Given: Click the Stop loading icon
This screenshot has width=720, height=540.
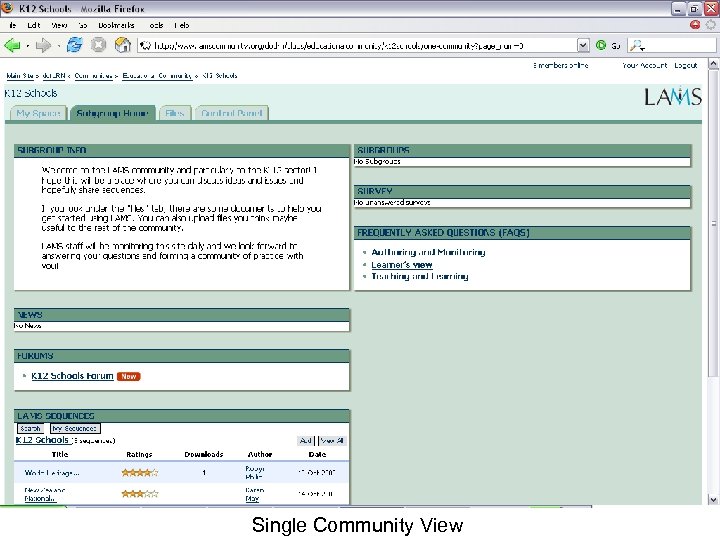Looking at the screenshot, I should (98, 45).
